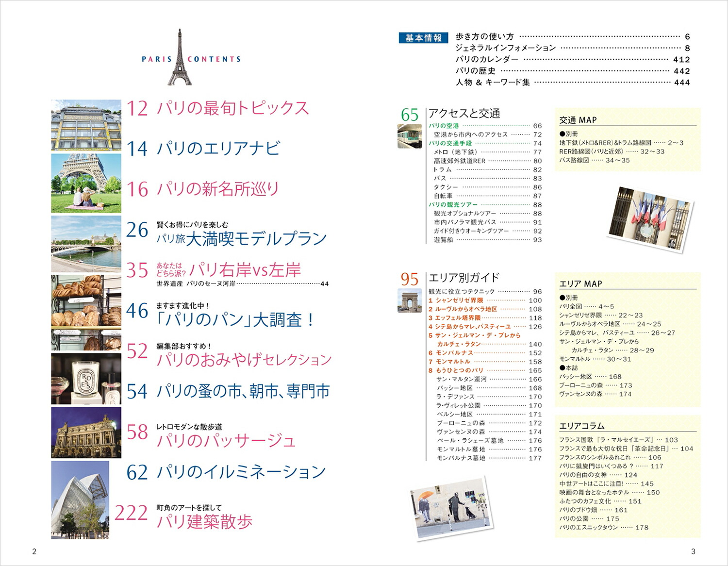This screenshot has height=566, width=728.
Task: Go to パリの最旬トピックス on page 12
Action: point(232,108)
